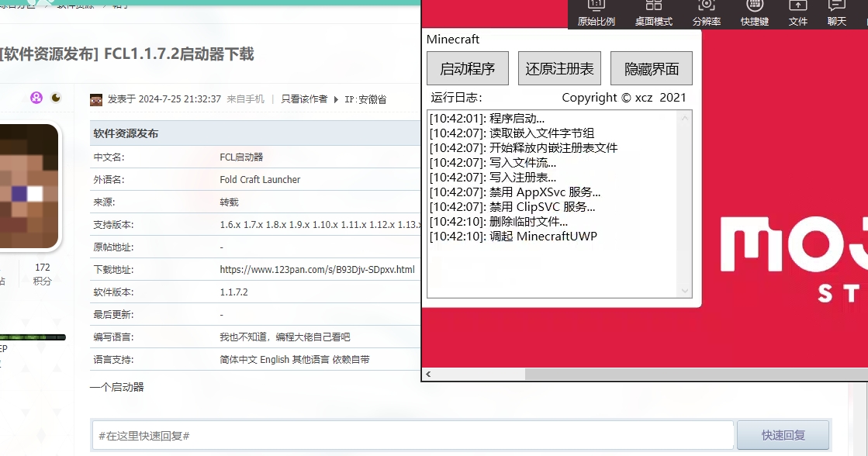Click the Fold Craft Launcher cell
The height and width of the screenshot is (456, 868).
(260, 179)
